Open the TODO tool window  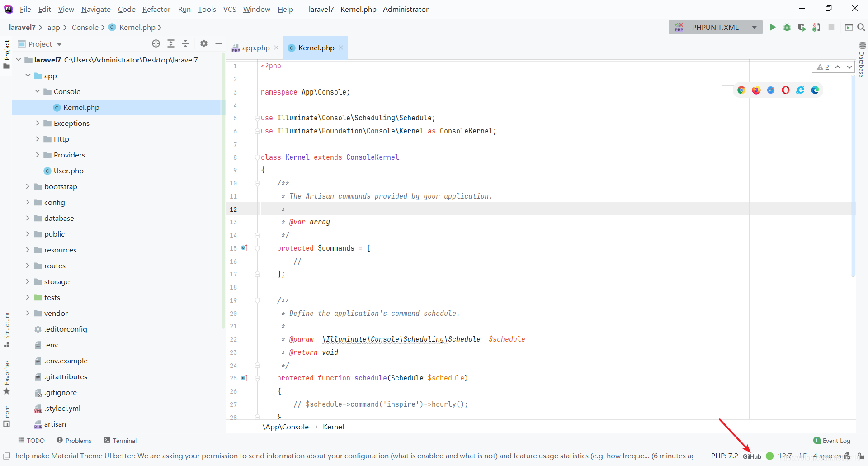[32, 440]
